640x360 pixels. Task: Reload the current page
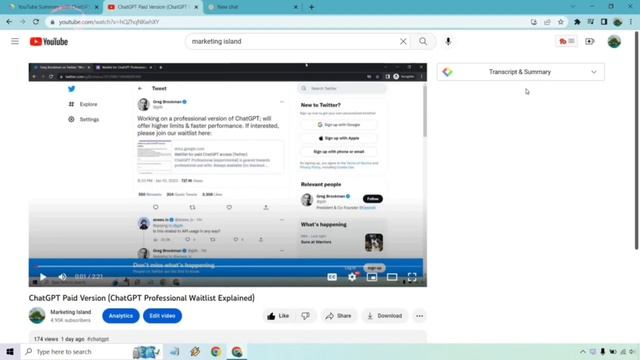[x=36, y=22]
